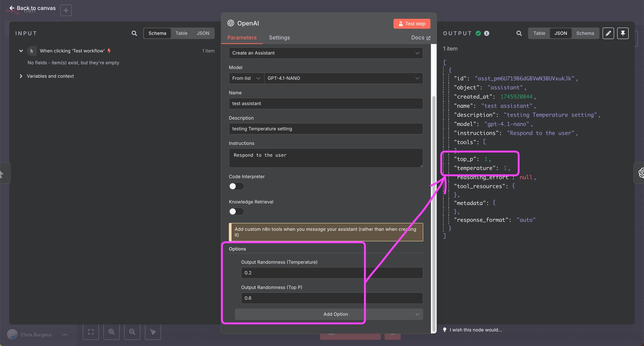
Task: Collapse the 'When clicking Test workflow' node
Action: 21,51
